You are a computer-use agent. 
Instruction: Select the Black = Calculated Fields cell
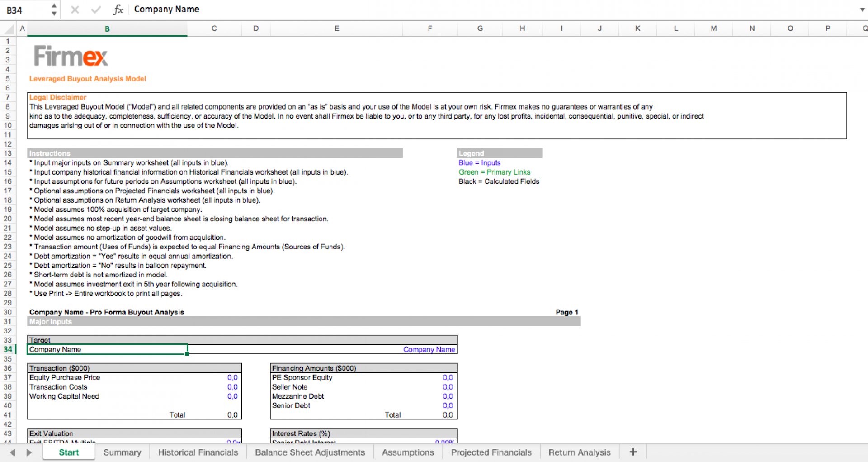tap(499, 181)
